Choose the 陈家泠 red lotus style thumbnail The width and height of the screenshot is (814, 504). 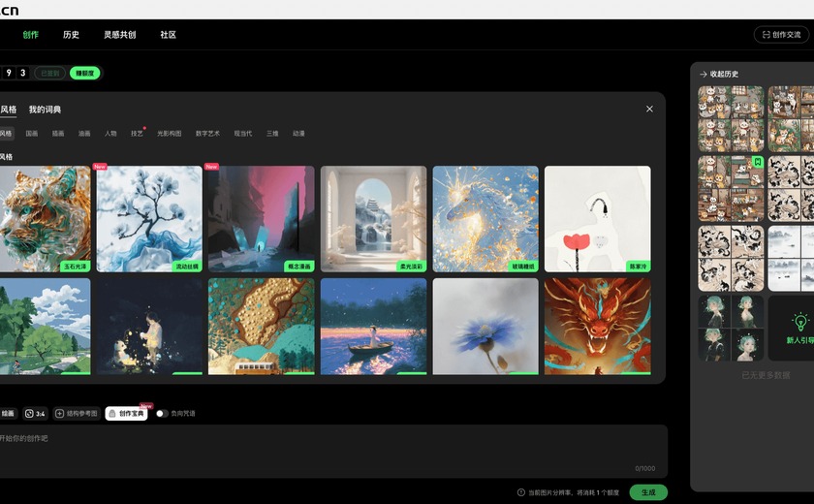point(598,219)
